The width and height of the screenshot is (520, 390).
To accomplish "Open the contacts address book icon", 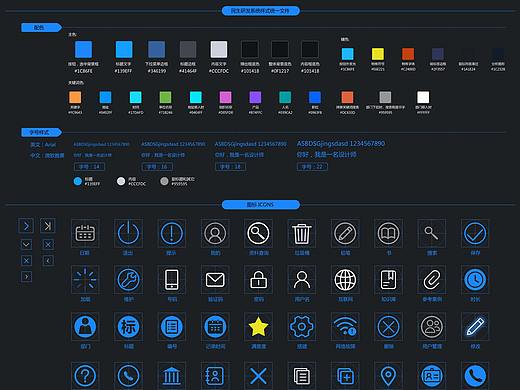I will (215, 376).
